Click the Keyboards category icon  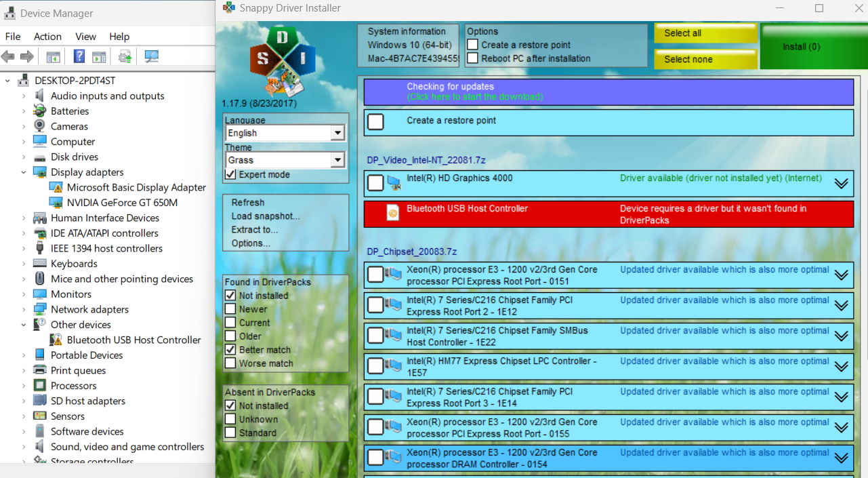(39, 264)
